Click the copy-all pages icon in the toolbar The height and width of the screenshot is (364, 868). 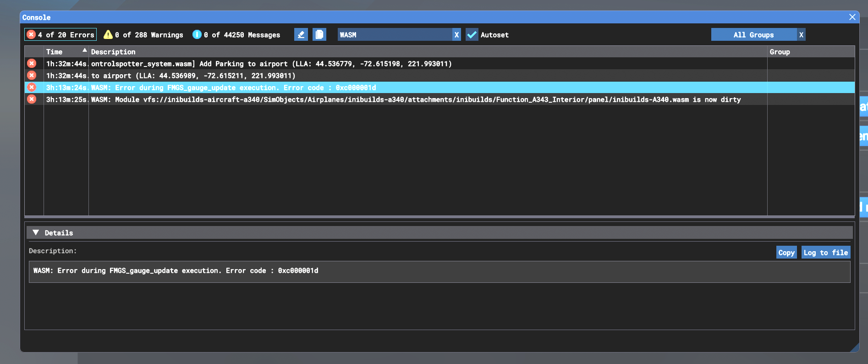319,35
